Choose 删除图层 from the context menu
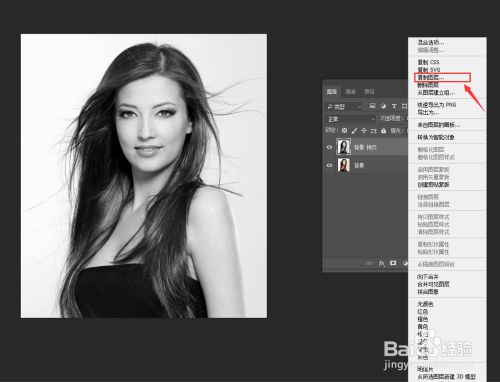500x382 pixels. (428, 85)
